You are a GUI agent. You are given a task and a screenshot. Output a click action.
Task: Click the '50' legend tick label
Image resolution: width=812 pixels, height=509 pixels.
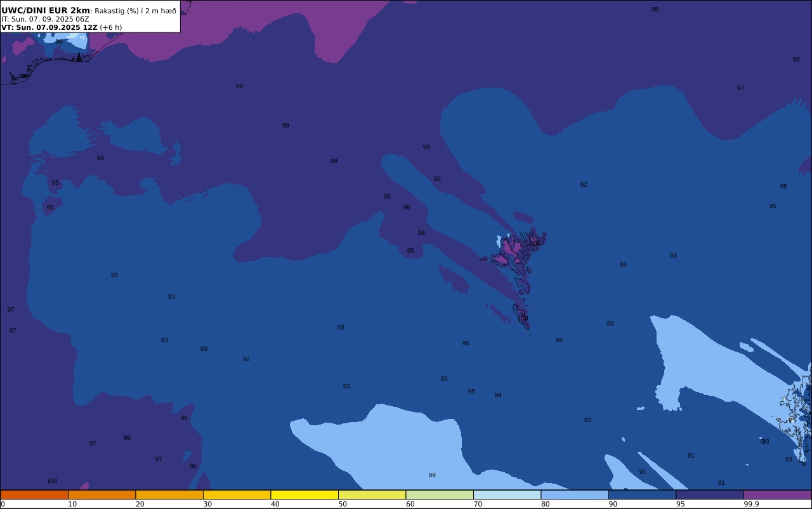[x=343, y=504]
